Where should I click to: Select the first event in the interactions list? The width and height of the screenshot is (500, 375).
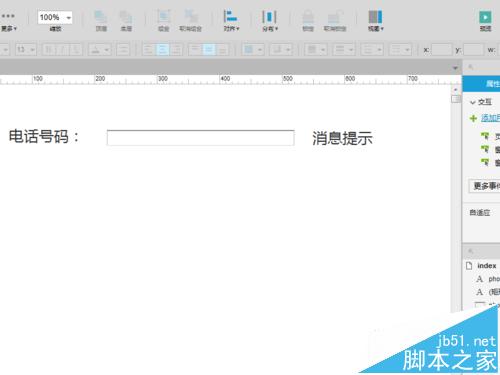point(490,136)
